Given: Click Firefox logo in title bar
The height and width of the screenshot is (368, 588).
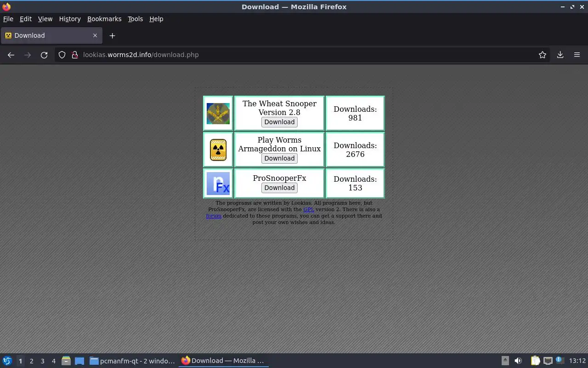Looking at the screenshot, I should point(6,7).
